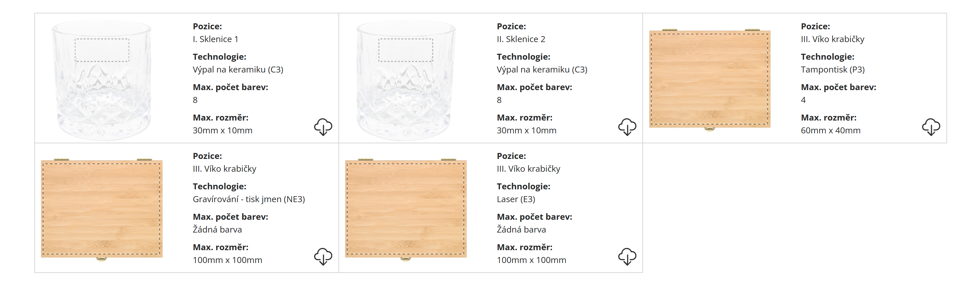Select the "Laser (E3)" technology text

pyautogui.click(x=516, y=199)
